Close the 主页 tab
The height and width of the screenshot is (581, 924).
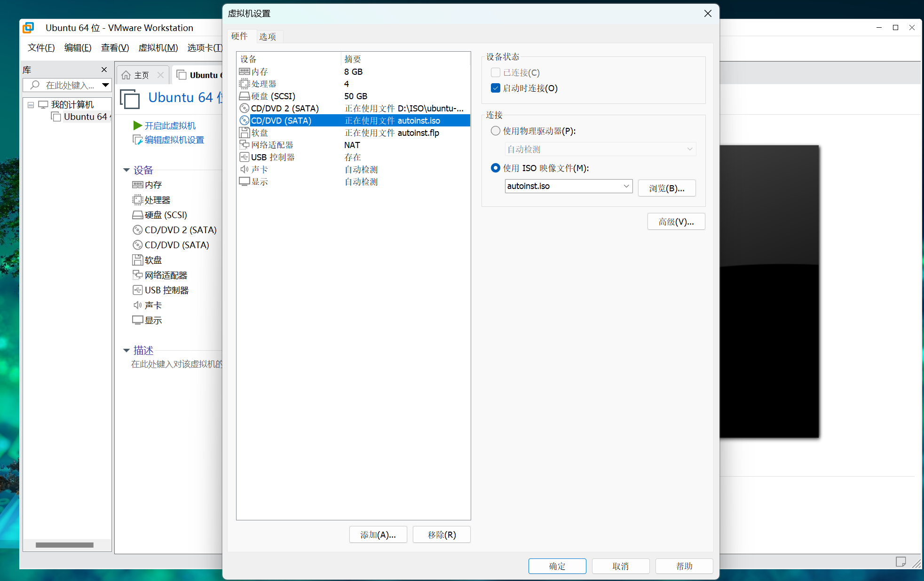pos(160,75)
